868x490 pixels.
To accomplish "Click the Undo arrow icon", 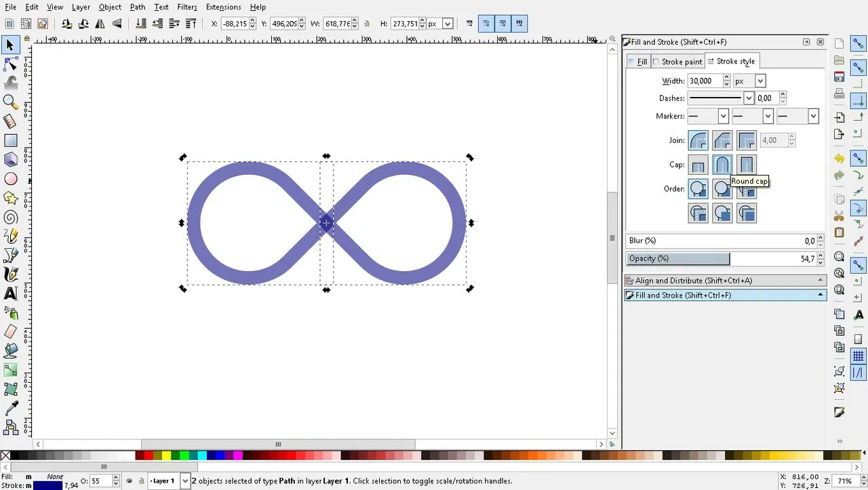I will coord(839,159).
